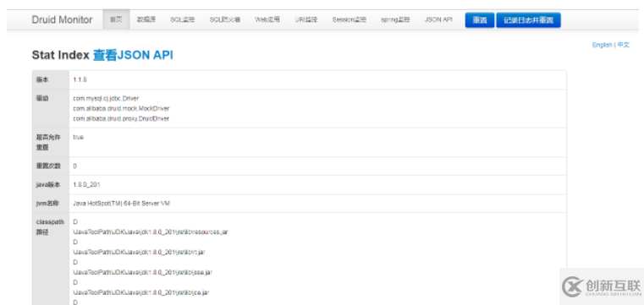Click the java版本 row label
The image size is (644, 305).
pos(48,185)
